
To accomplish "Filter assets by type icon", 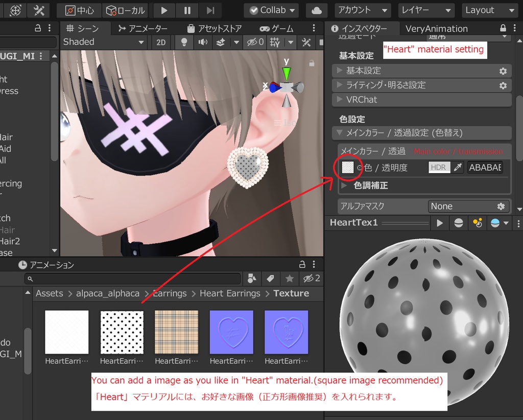I will click(252, 278).
